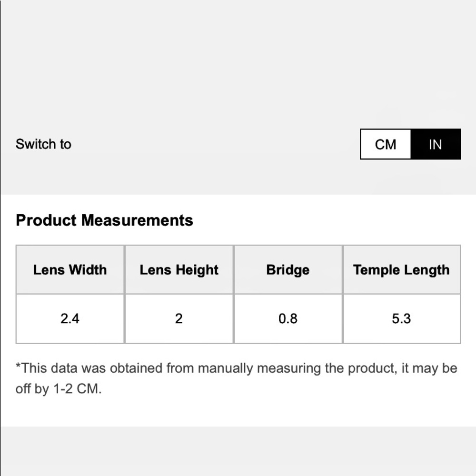Switch measurement units to CM
This screenshot has width=476, height=476.
pyautogui.click(x=386, y=144)
